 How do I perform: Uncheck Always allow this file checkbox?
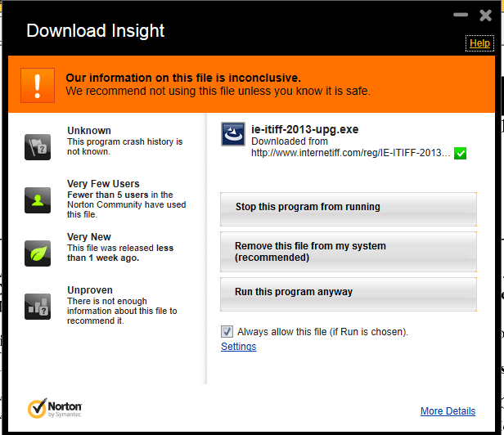[227, 331]
